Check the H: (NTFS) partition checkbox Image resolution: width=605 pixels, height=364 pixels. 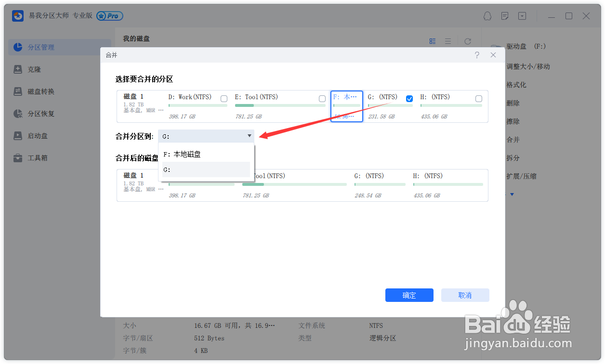pos(479,99)
